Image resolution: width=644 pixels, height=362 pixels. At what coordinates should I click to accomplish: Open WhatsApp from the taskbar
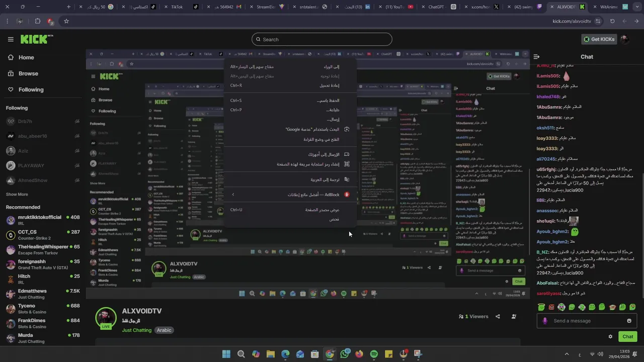coord(345,354)
